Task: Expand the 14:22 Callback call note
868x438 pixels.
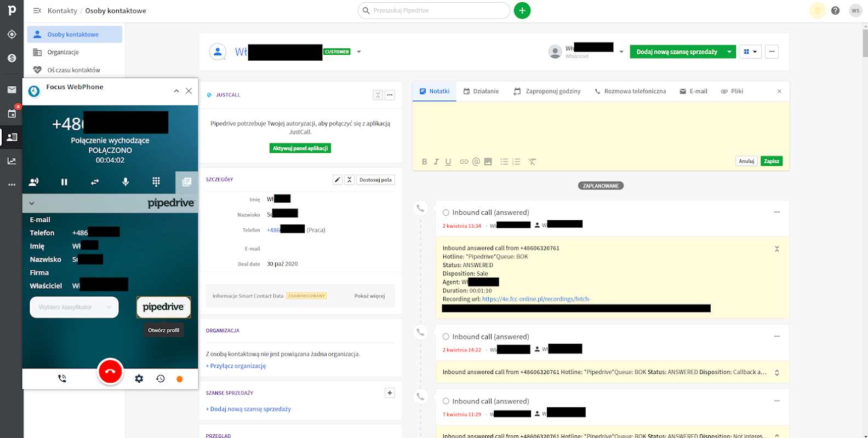Action: coord(777,373)
